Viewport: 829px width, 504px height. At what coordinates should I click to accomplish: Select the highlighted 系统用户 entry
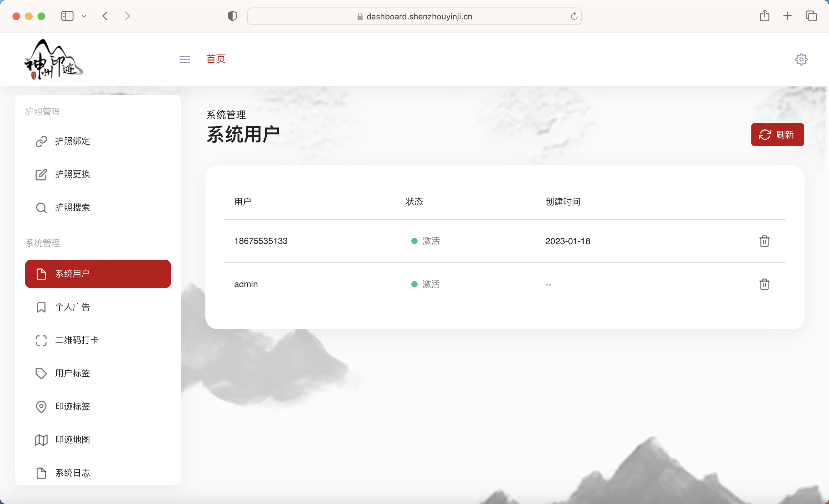[x=98, y=274]
